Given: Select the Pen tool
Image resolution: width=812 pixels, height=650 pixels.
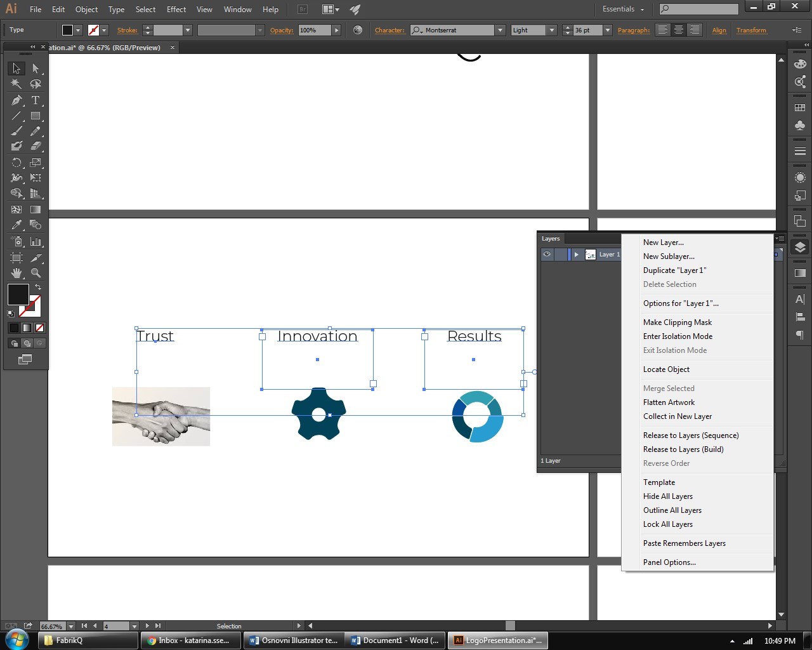Looking at the screenshot, I should [x=16, y=100].
